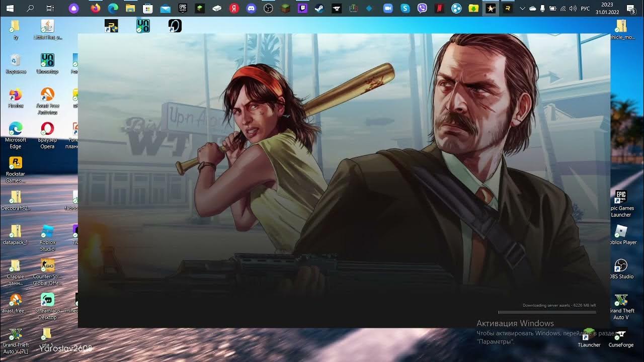Screen dimensions: 644x362
Task: Select the Корзина recycle bin icon
Action: (x=16, y=64)
